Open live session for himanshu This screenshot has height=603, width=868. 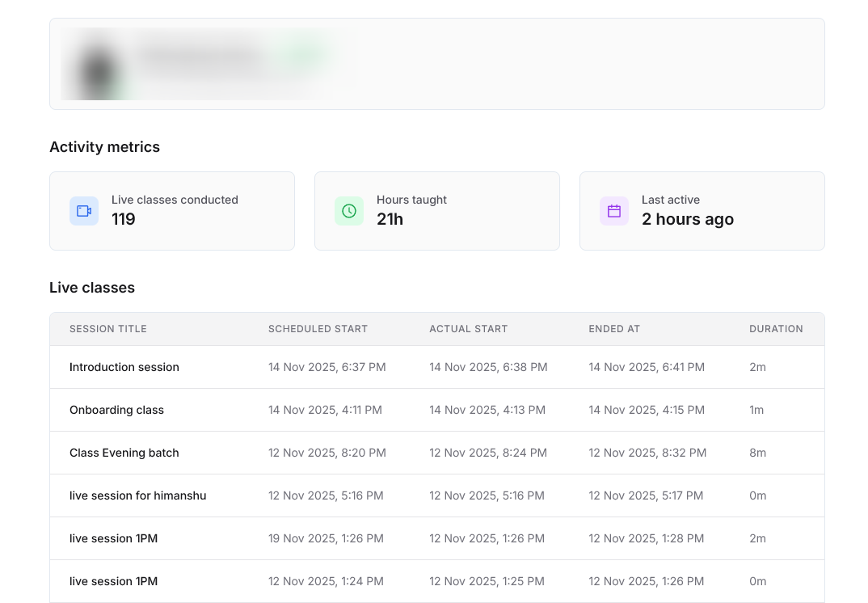[137, 495]
